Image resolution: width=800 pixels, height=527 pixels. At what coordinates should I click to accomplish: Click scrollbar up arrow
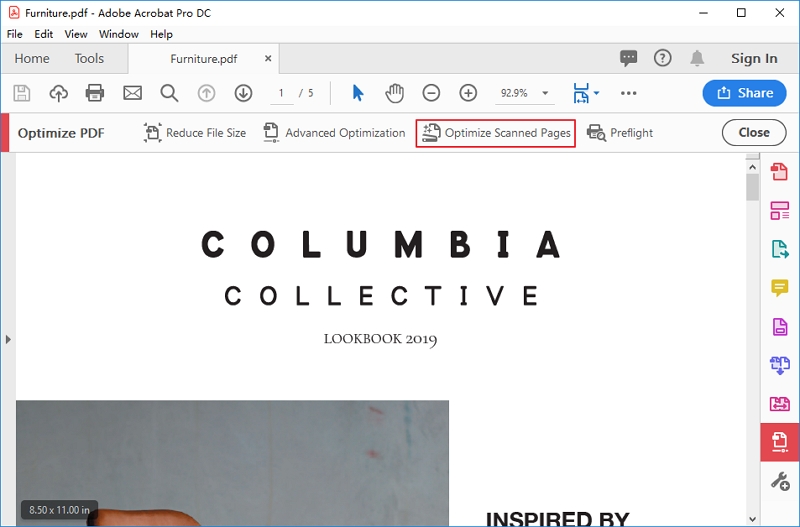coord(753,167)
